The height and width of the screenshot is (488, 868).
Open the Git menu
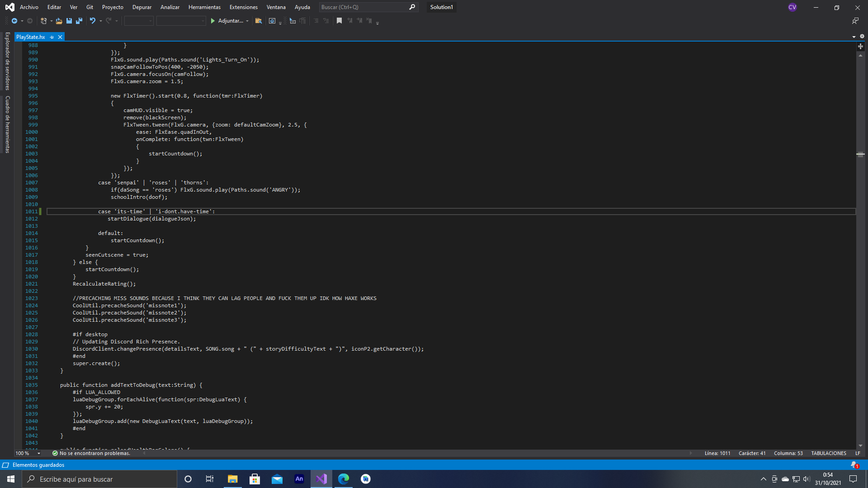point(90,7)
